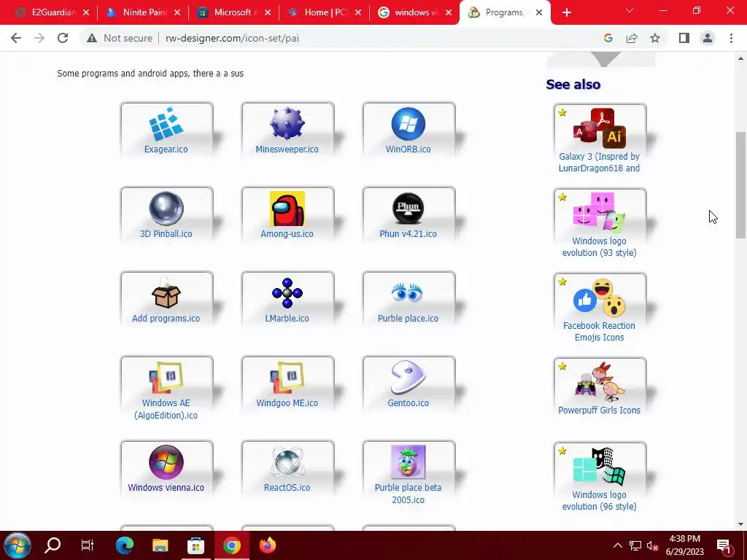This screenshot has width=747, height=560.
Task: Open Microsoft Store from the taskbar
Action: tap(196, 545)
